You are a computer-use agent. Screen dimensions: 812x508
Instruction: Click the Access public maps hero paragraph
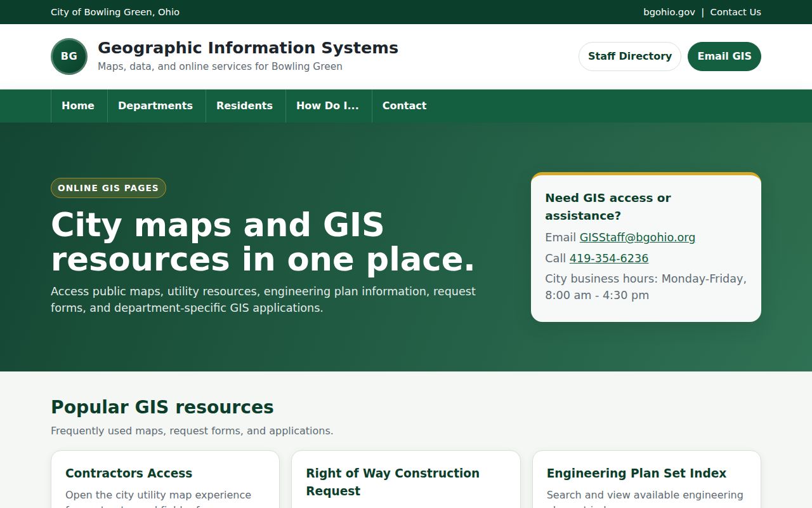(263, 300)
